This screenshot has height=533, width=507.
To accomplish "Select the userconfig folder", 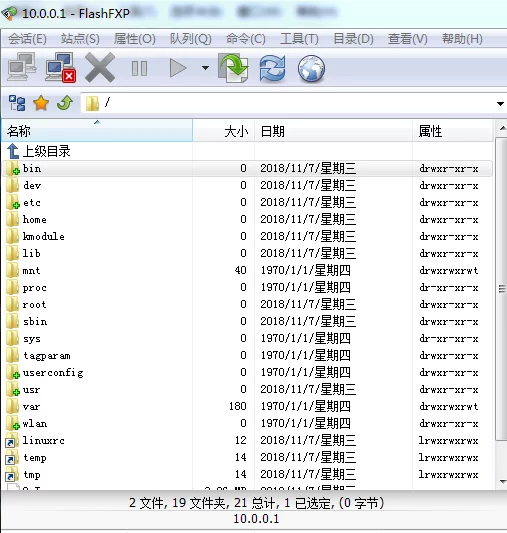I will 247,372.
